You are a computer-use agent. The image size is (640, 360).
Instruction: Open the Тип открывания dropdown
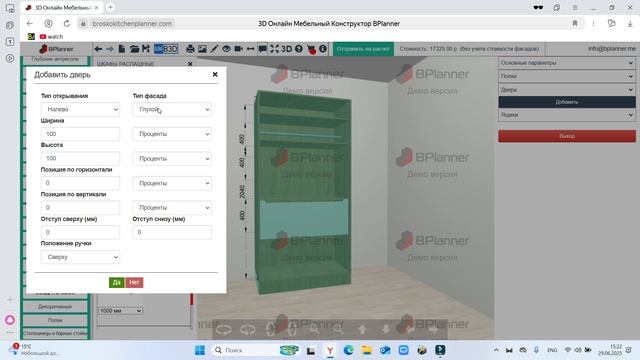pos(80,109)
